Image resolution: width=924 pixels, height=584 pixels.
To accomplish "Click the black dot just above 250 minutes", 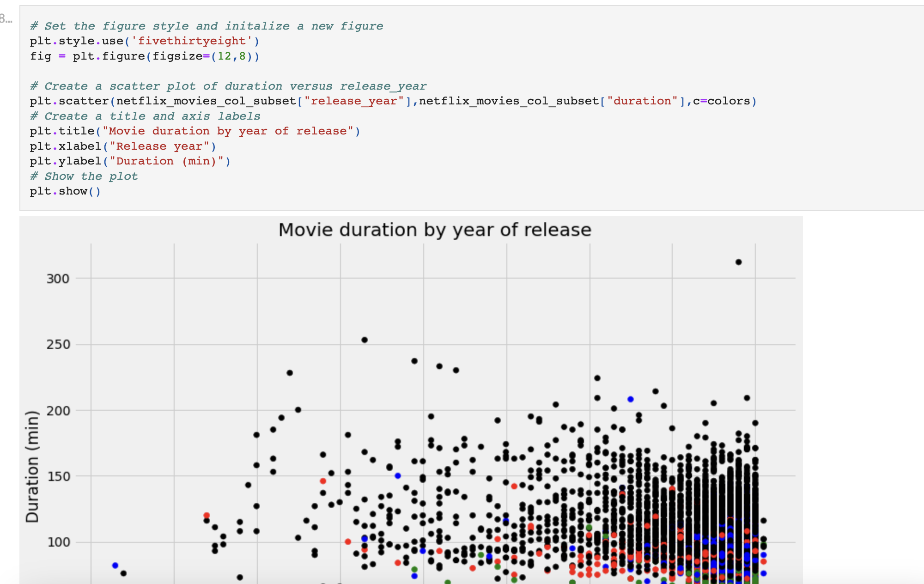I will (364, 340).
